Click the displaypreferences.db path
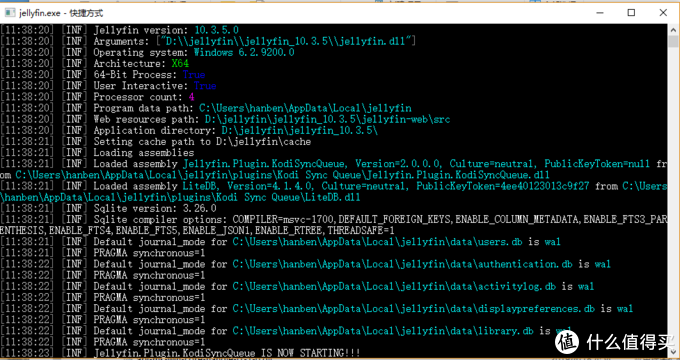680x360 pixels. click(414, 309)
